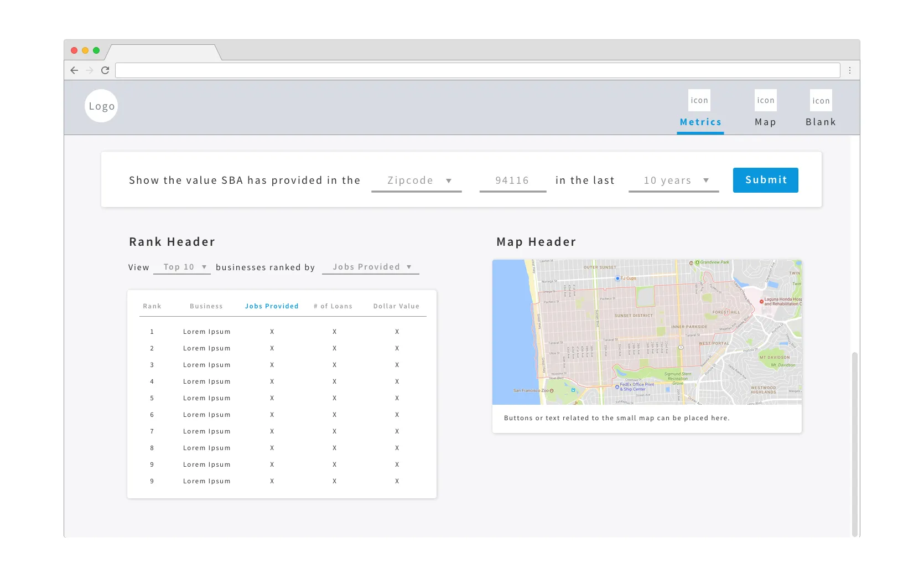Click the browser forward arrow
924x578 pixels.
[90, 70]
